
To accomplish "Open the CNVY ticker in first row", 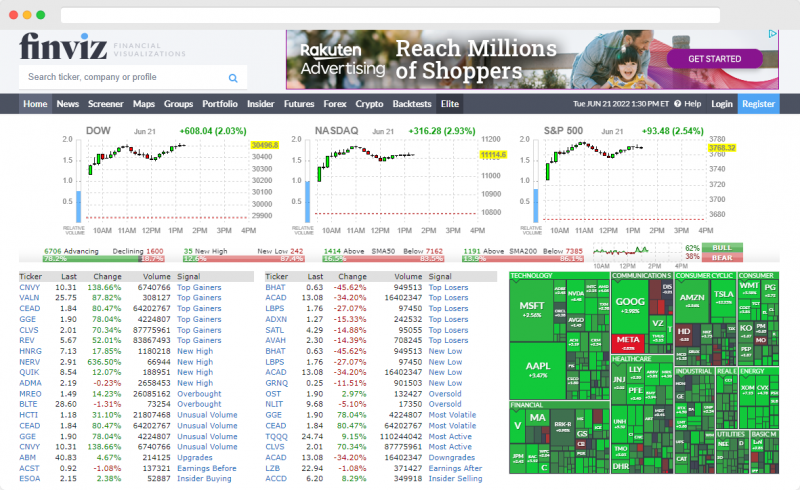I will point(29,287).
